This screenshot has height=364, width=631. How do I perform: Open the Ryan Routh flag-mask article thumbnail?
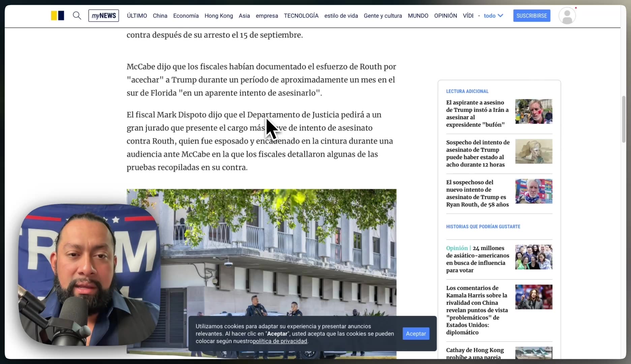click(x=534, y=191)
